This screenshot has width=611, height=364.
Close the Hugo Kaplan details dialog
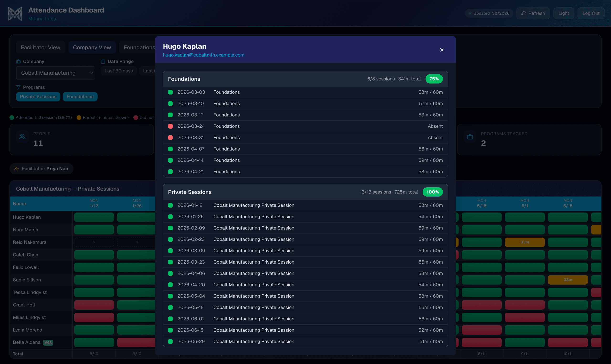tap(442, 50)
